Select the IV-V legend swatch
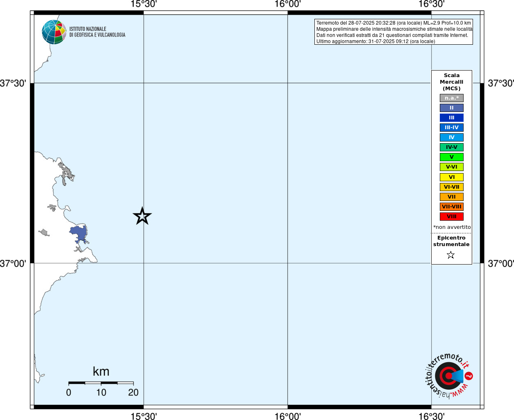The width and height of the screenshot is (514, 420). point(452,147)
